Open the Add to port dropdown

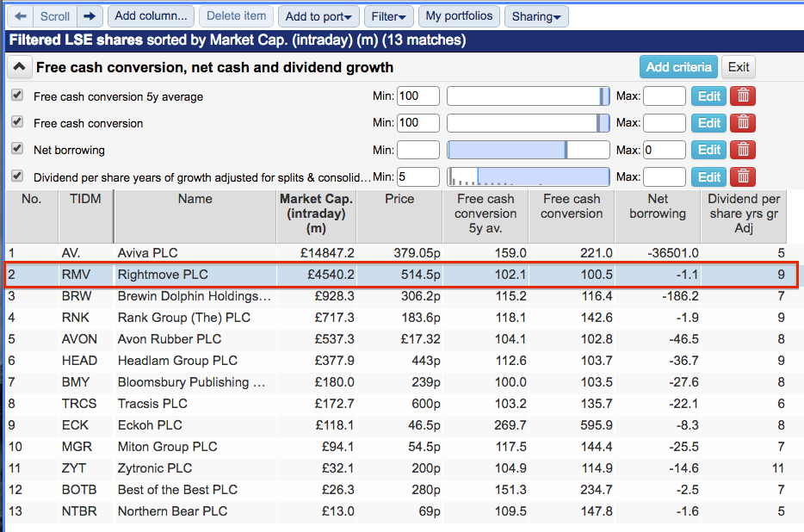pyautogui.click(x=319, y=16)
